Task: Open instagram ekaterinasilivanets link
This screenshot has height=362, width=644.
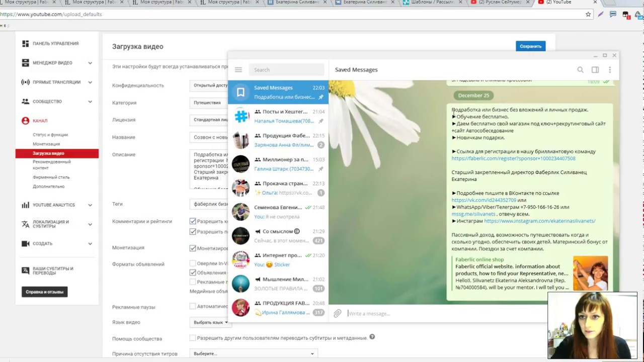Action: 539,221
